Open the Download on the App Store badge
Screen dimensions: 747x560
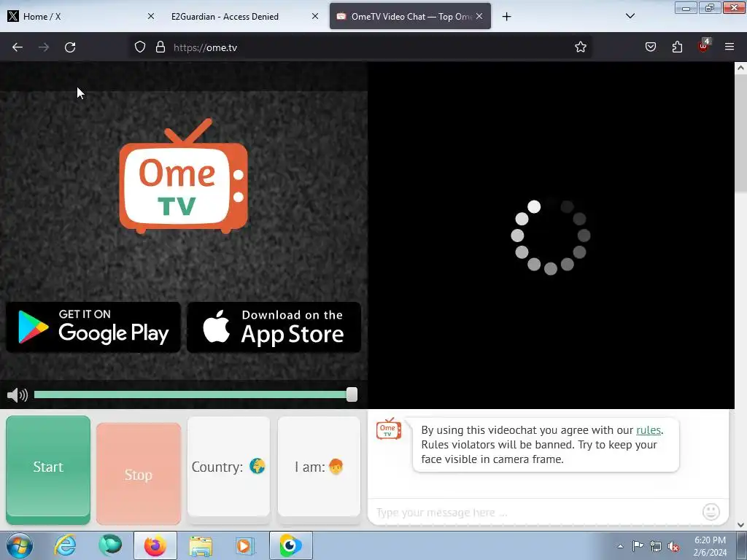(274, 327)
